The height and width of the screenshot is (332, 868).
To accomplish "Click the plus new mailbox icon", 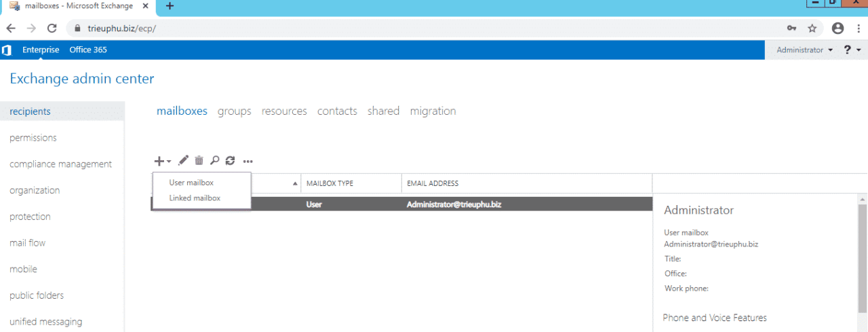I will [159, 161].
